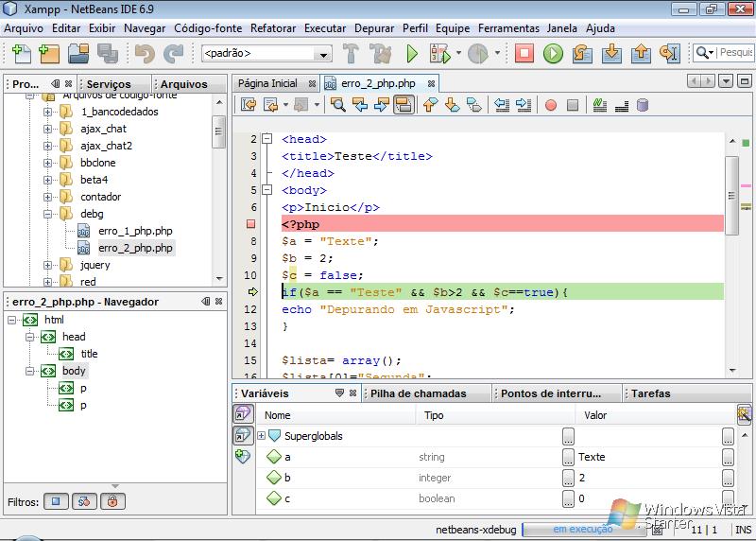Click the Step Over debugger icon

tap(582, 53)
